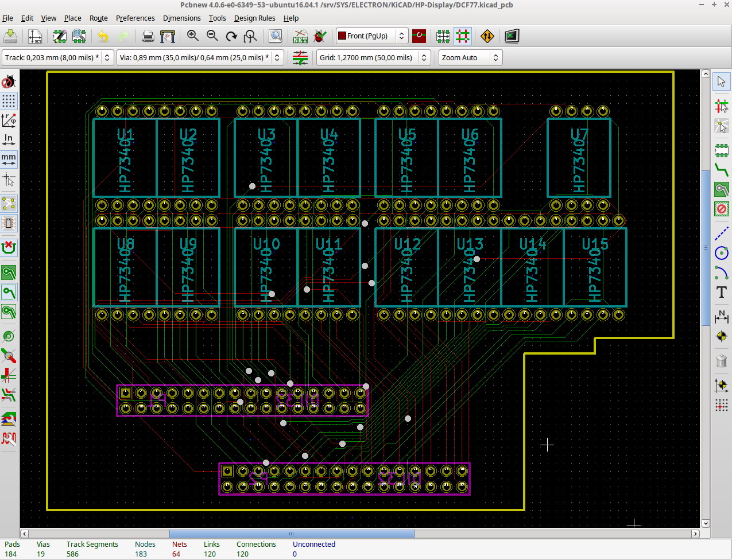Select the Add graphic line tool
The width and height of the screenshot is (732, 560).
tap(722, 234)
